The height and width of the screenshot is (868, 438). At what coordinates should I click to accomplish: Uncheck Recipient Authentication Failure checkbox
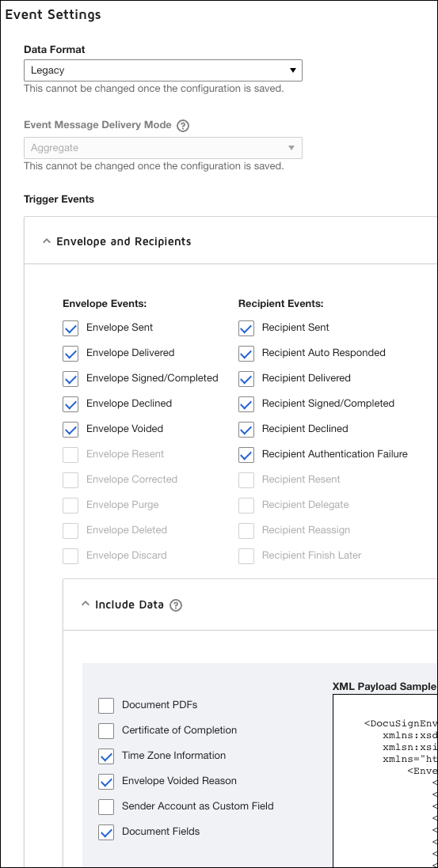tap(246, 454)
